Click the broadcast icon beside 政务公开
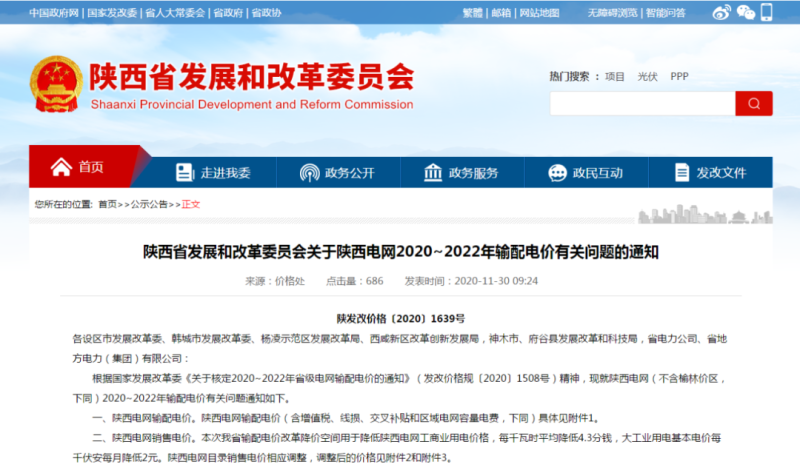 (x=309, y=173)
